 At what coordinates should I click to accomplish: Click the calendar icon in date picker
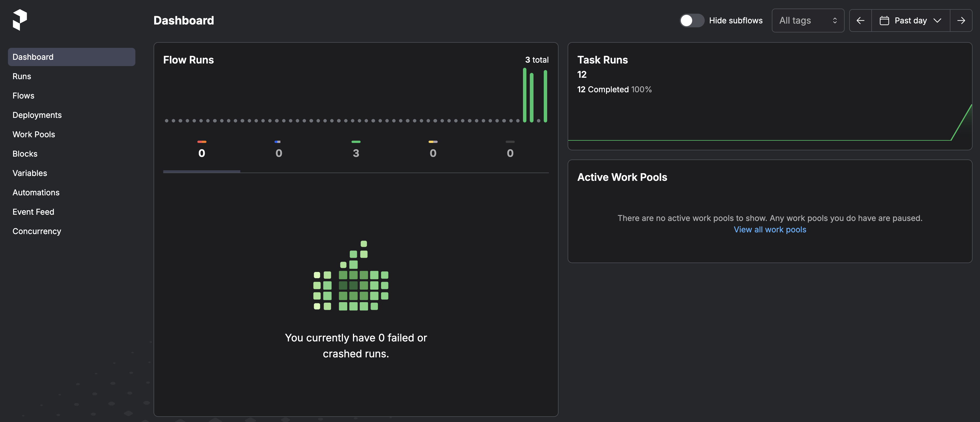884,21
